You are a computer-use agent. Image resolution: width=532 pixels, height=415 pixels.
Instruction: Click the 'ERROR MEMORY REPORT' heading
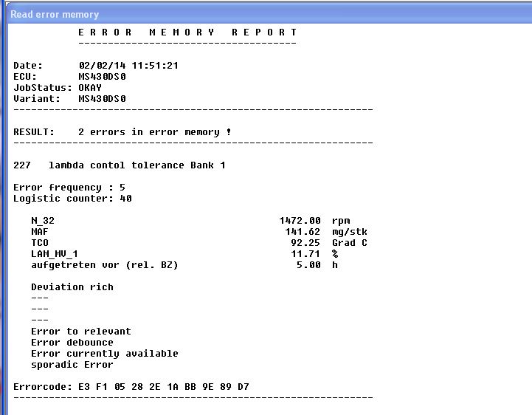pyautogui.click(x=187, y=32)
